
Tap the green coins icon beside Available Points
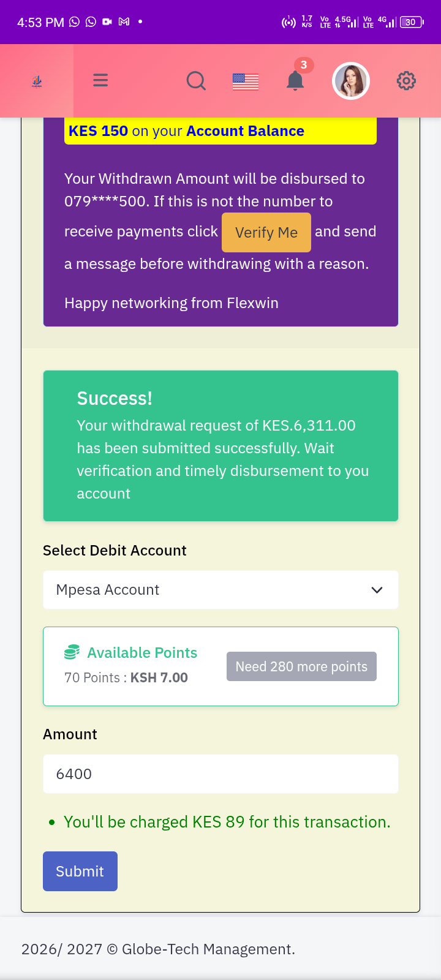click(72, 652)
